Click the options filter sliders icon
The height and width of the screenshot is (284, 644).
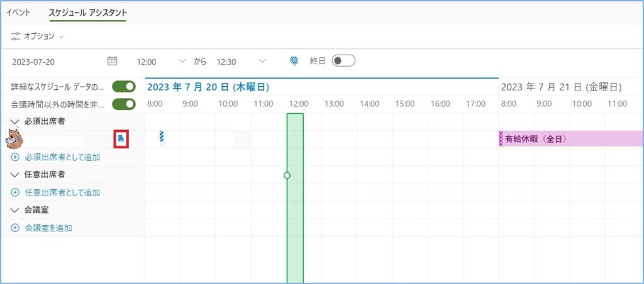(16, 36)
